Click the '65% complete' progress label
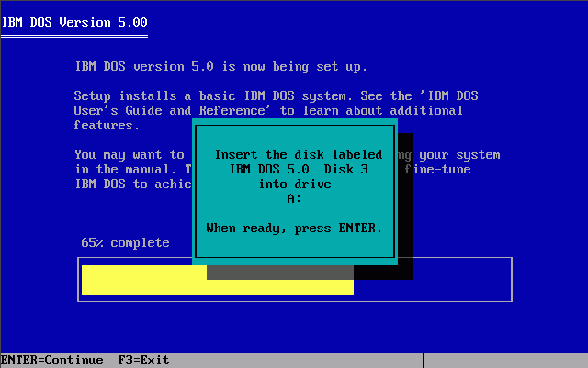This screenshot has height=368, width=588. coord(125,243)
